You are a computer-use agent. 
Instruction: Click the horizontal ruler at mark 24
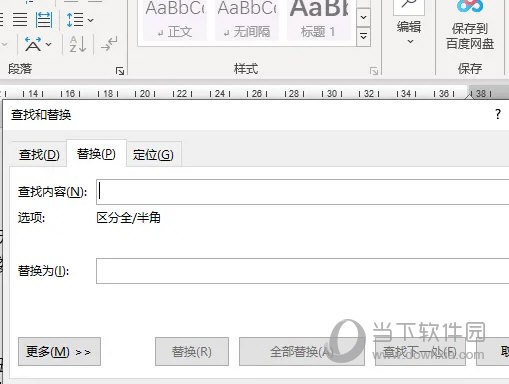220,94
